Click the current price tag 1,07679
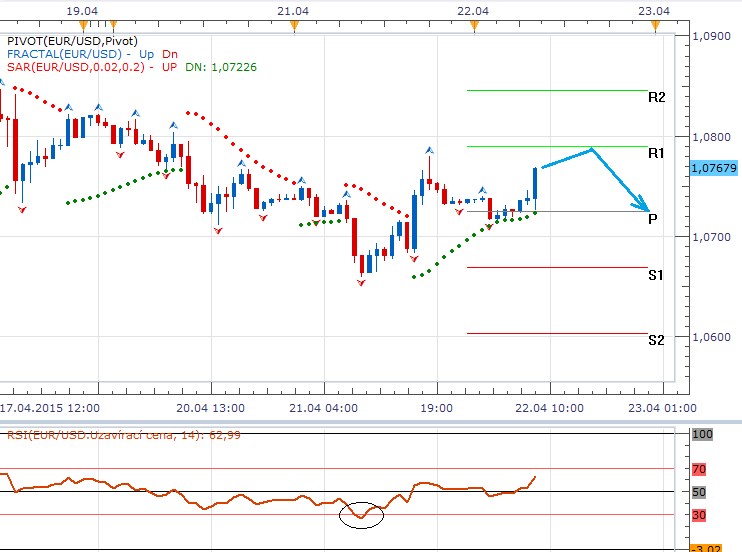This screenshot has height=552, width=742. (713, 169)
